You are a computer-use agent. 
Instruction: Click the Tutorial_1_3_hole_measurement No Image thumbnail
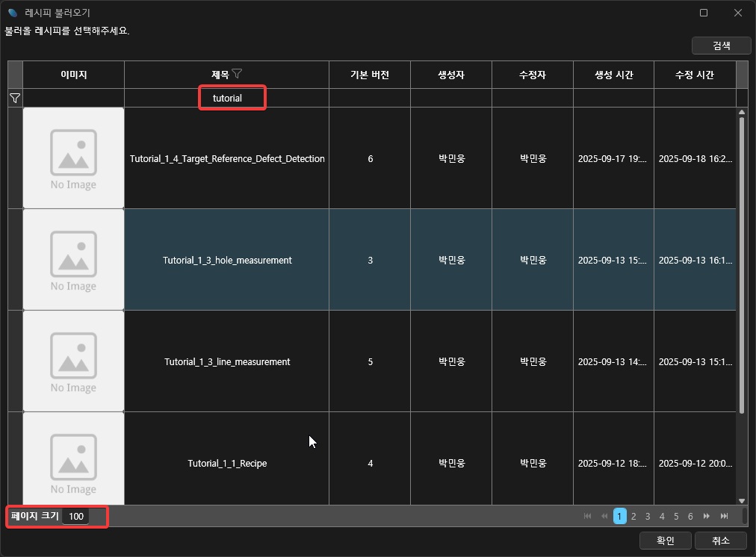click(73, 260)
